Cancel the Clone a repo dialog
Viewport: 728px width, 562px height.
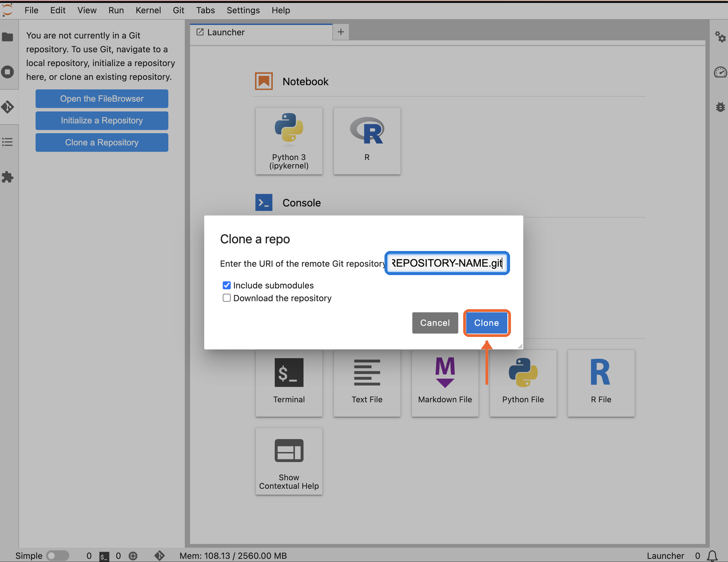(x=435, y=323)
